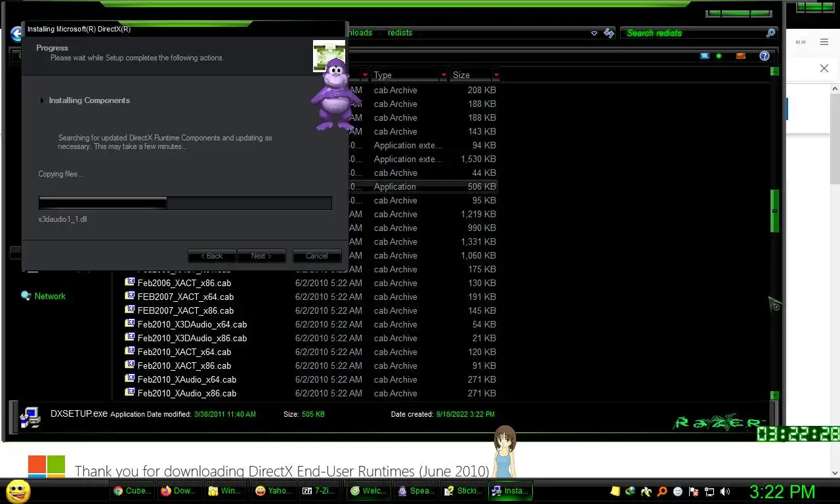The height and width of the screenshot is (504, 840).
Task: Click the Copying files progress bar
Action: (x=185, y=203)
